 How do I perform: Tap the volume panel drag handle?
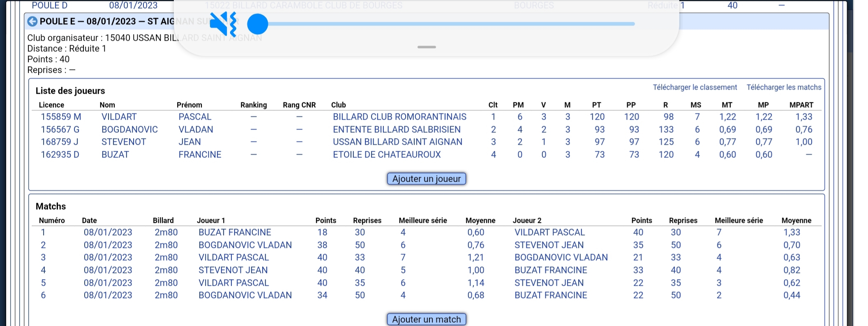[x=427, y=47]
